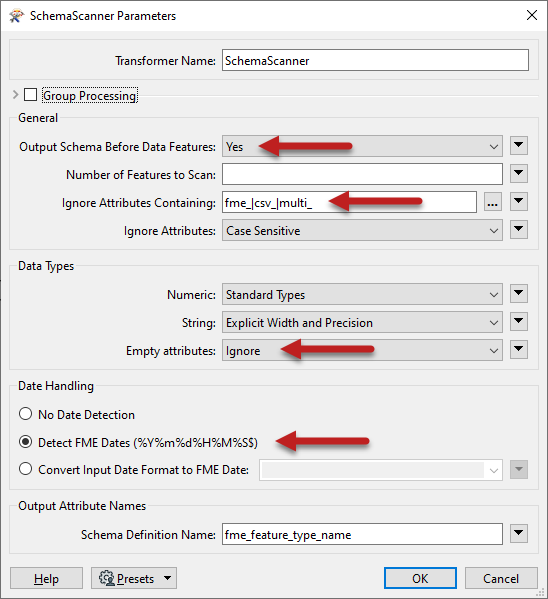This screenshot has width=548, height=599.
Task: Confirm with the OK button
Action: (420, 578)
